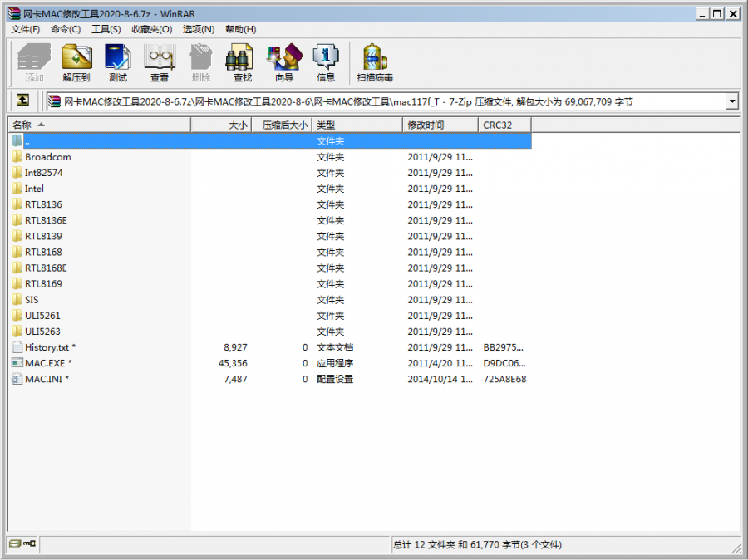Viewport: 748px width, 560px height.
Task: Click the WinRAR title bar icon
Action: pos(14,13)
